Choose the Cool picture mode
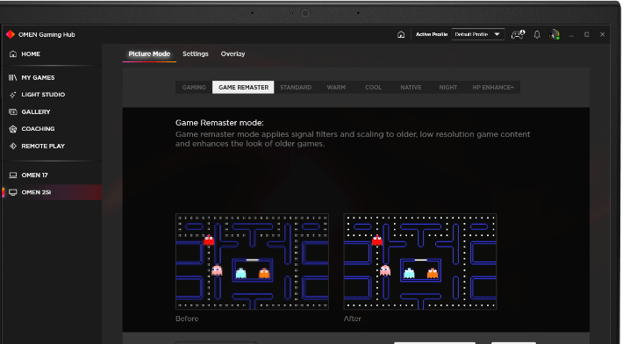The width and height of the screenshot is (644, 344). [374, 88]
